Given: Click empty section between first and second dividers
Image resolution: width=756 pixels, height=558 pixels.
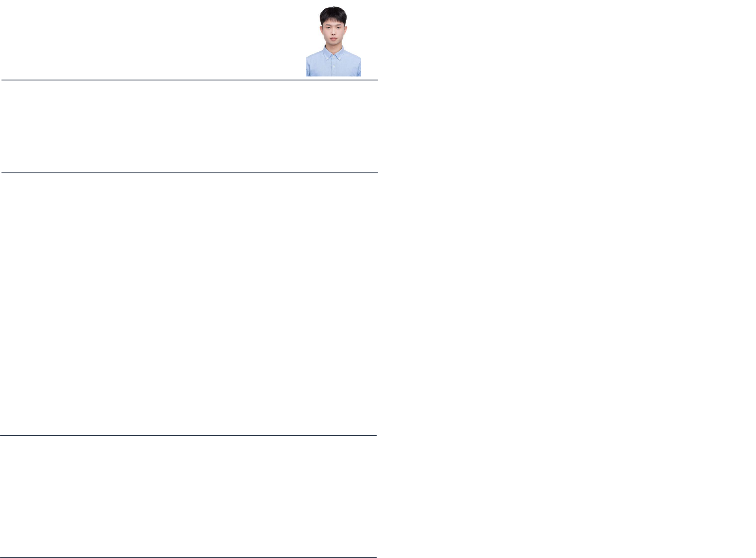Looking at the screenshot, I should coord(190,126).
